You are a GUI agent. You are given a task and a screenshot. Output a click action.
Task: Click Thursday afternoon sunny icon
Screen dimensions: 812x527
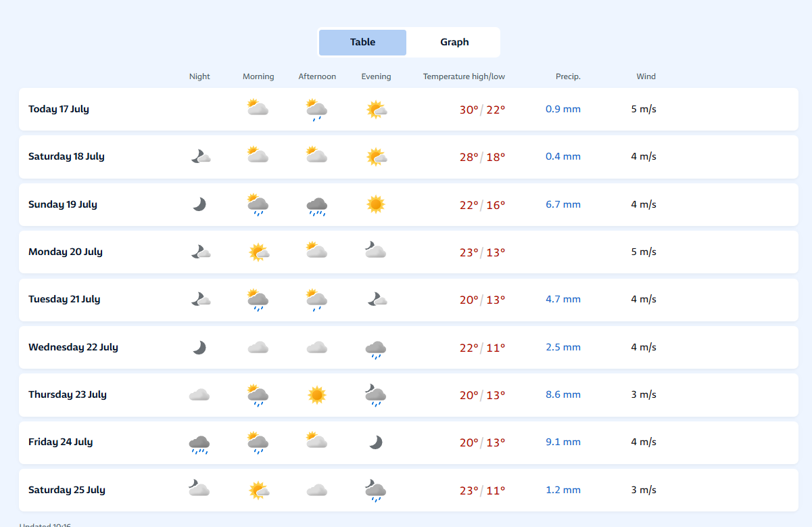click(x=316, y=395)
